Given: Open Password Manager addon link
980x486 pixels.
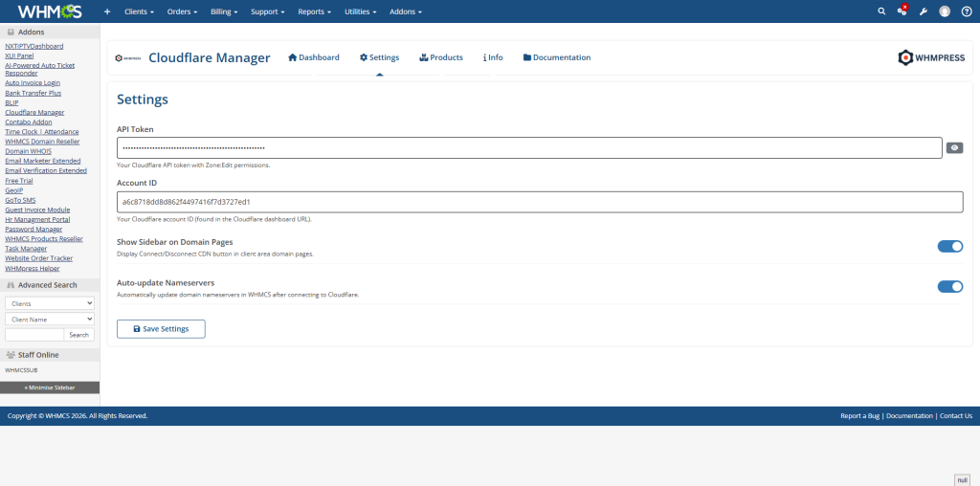Looking at the screenshot, I should click(33, 230).
